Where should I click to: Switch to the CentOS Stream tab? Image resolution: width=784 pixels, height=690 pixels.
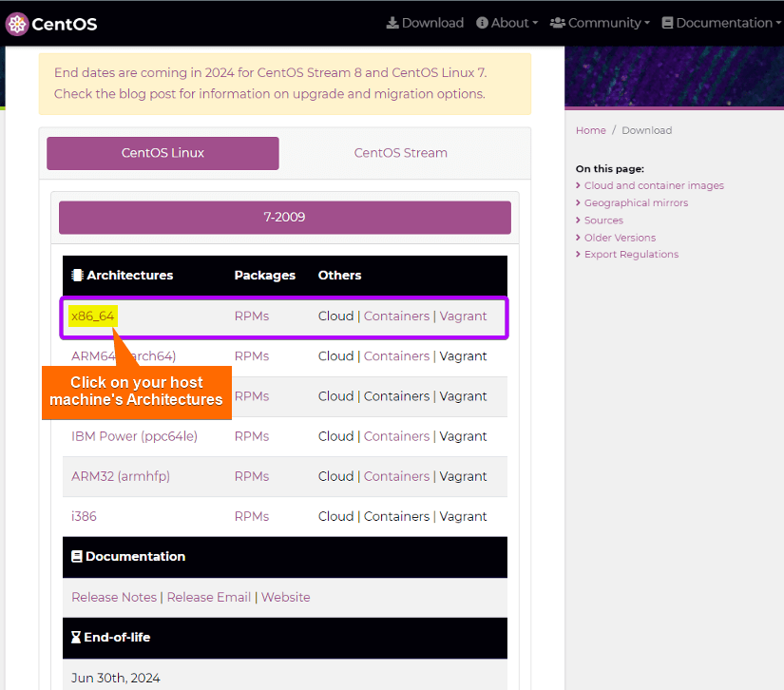[400, 153]
